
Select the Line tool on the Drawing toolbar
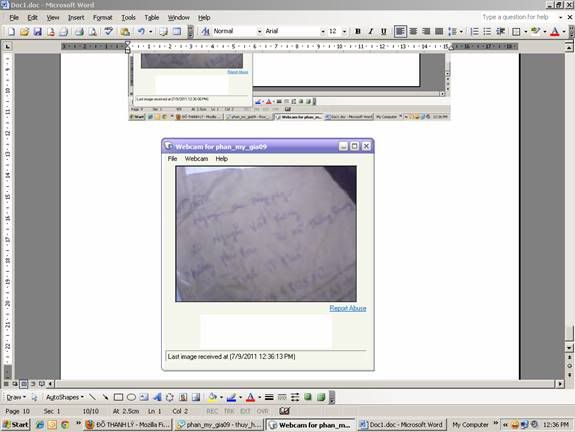pyautogui.click(x=92, y=397)
